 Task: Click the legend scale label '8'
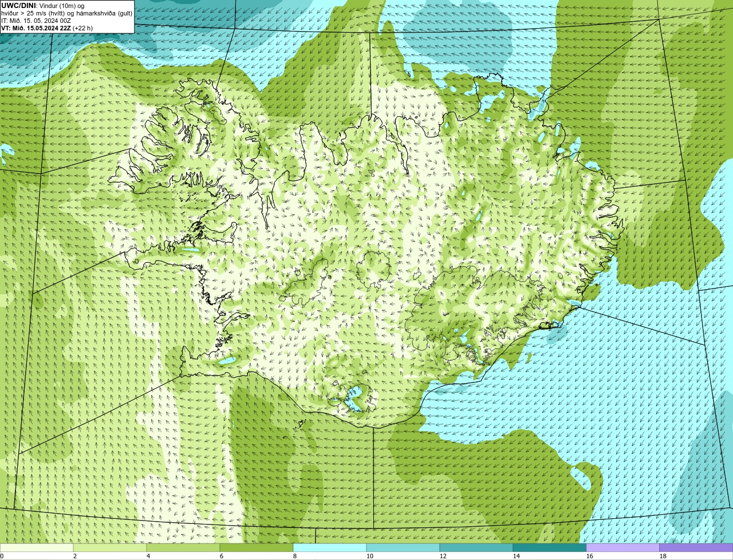(295, 556)
